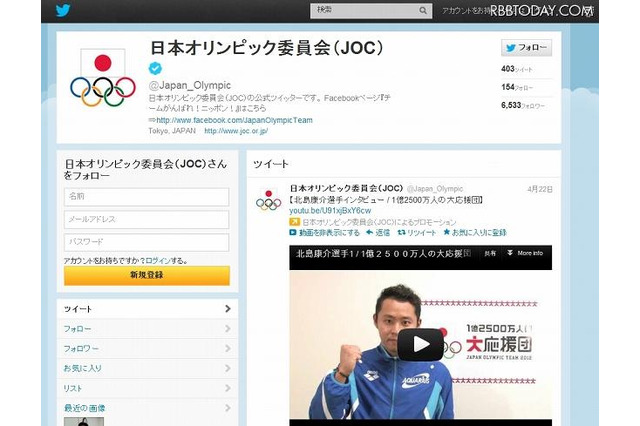Click the blue verified badge
This screenshot has height=426, width=640.
click(155, 68)
